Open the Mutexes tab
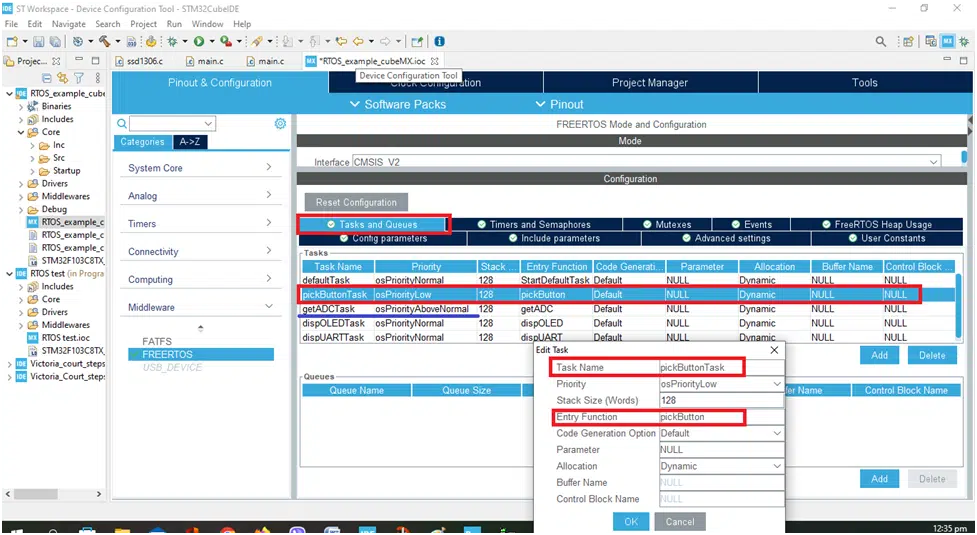 pyautogui.click(x=667, y=224)
